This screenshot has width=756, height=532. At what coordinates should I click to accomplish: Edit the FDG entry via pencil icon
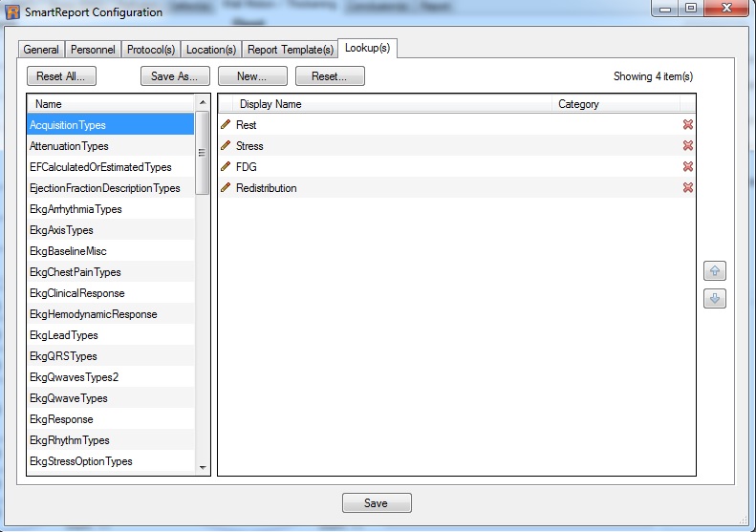pos(226,167)
